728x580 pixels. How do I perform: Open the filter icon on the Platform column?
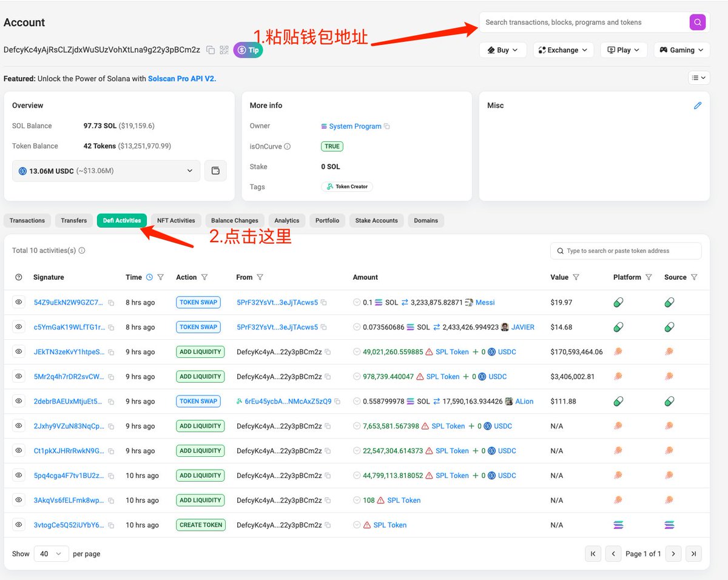(x=649, y=277)
